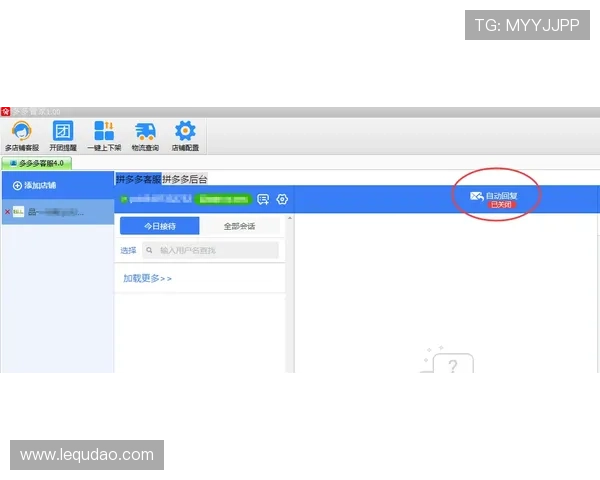
Task: Switch to 全部会话 tab
Action: tap(238, 226)
